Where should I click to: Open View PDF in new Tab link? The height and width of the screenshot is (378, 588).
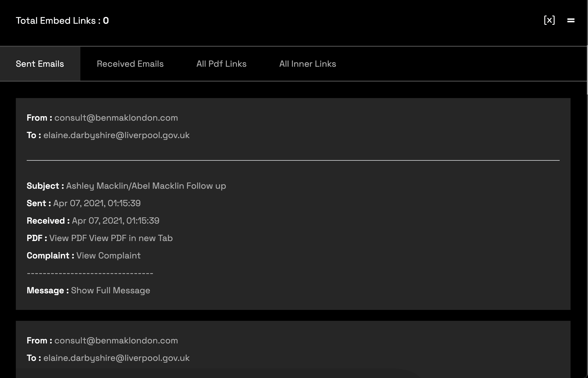[131, 238]
